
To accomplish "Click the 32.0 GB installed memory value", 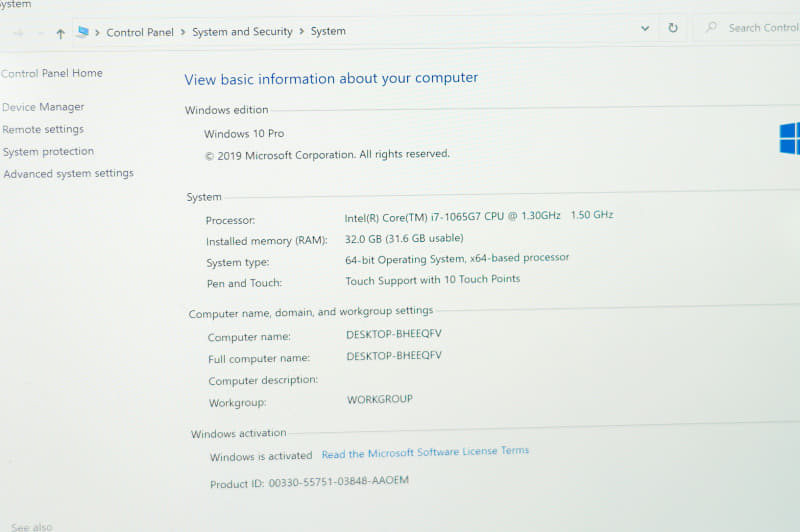I will click(x=404, y=239).
